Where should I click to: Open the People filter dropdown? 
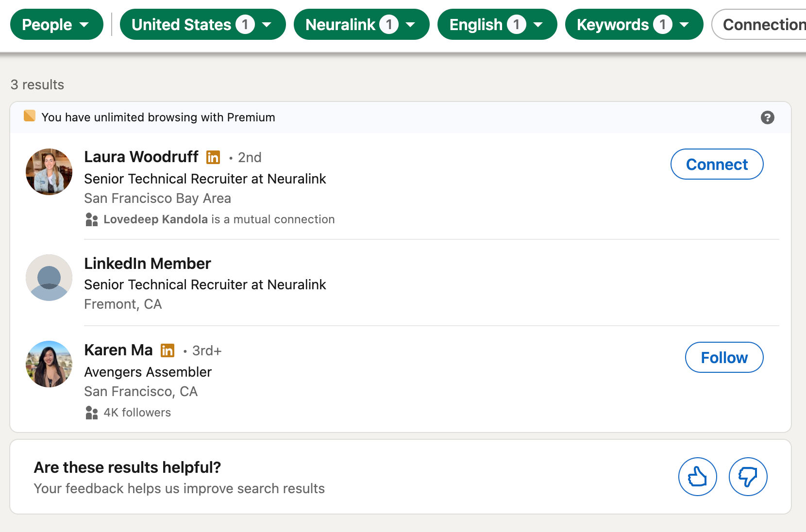pyautogui.click(x=56, y=24)
